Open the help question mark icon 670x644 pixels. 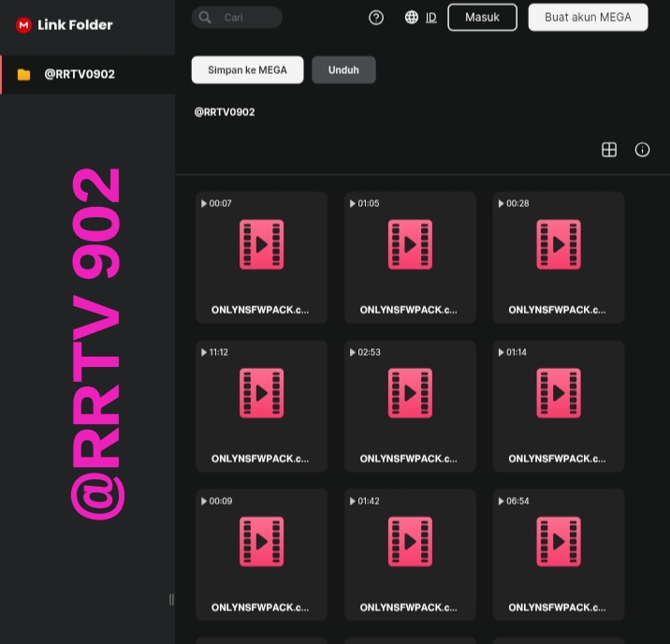coord(376,18)
